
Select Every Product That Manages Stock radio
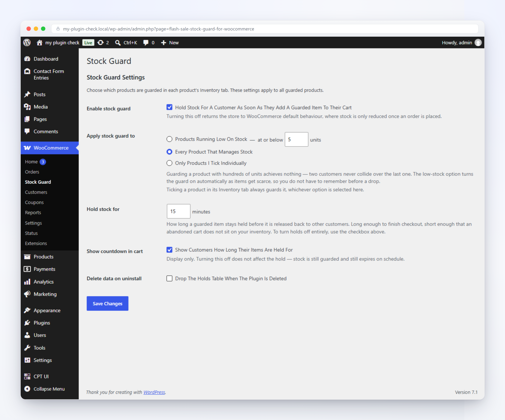pyautogui.click(x=169, y=152)
